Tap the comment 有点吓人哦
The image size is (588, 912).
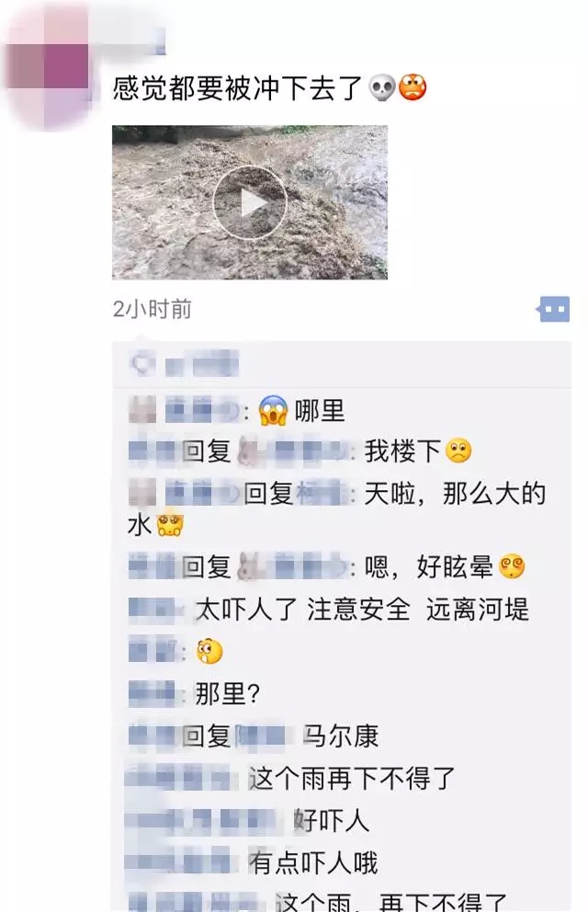313,862
